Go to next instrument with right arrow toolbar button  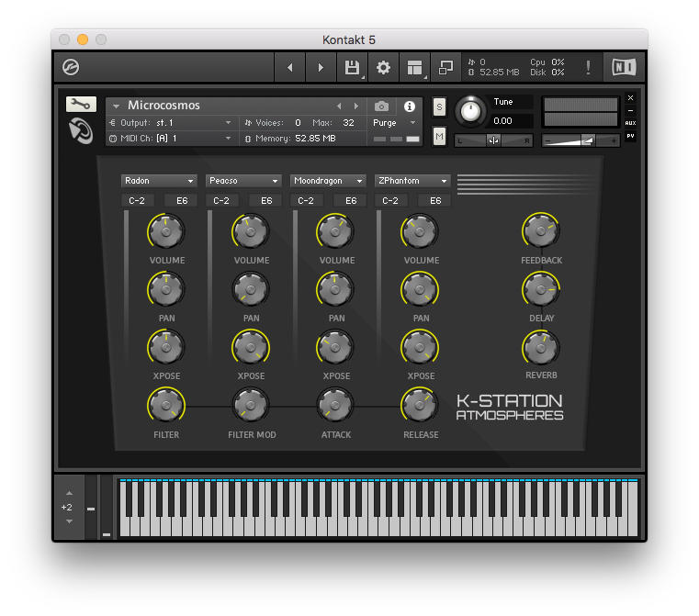[321, 67]
